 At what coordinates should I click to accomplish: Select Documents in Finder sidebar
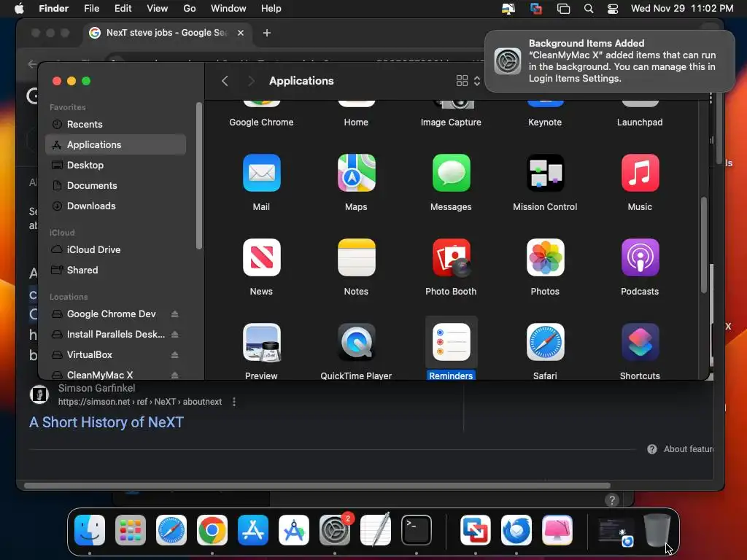[x=116, y=186]
